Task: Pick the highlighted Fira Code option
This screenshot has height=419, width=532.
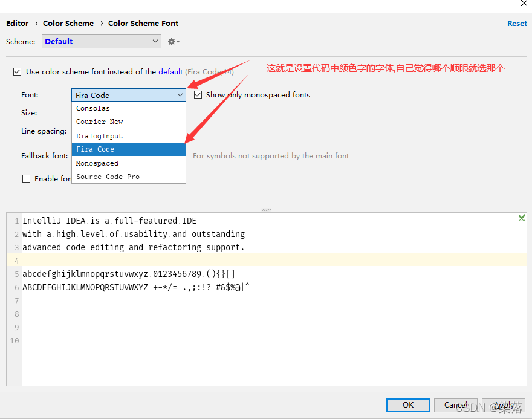Action: [x=129, y=149]
